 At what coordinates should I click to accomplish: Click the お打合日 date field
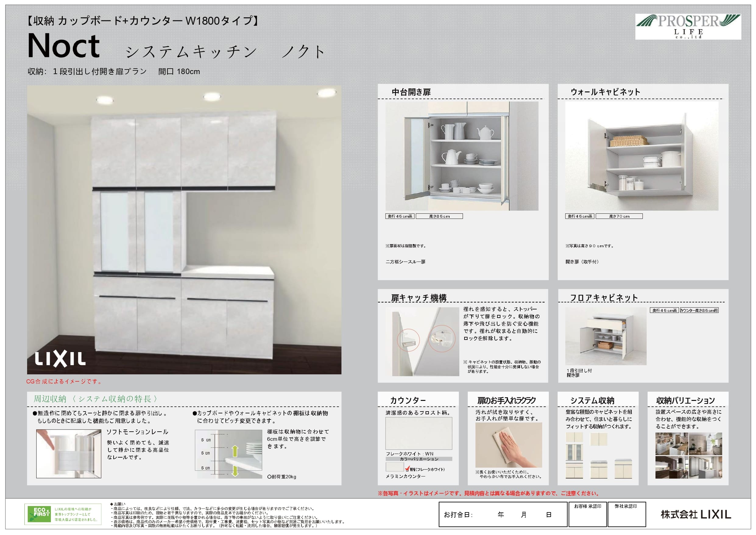tap(503, 514)
